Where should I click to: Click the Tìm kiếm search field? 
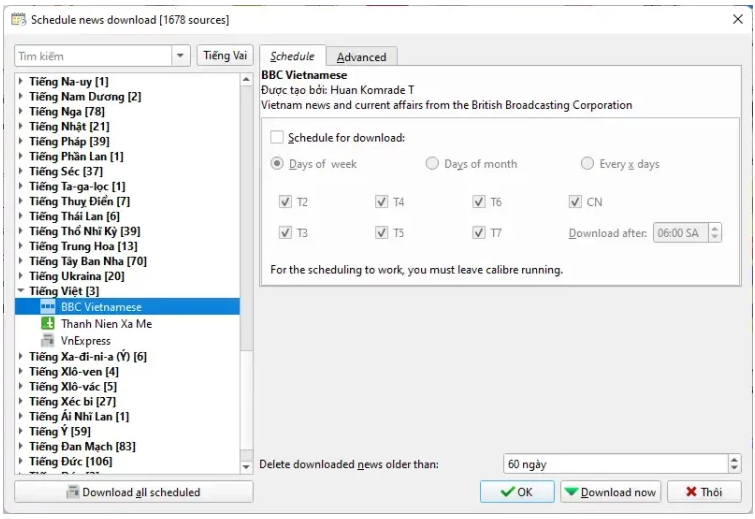click(93, 56)
